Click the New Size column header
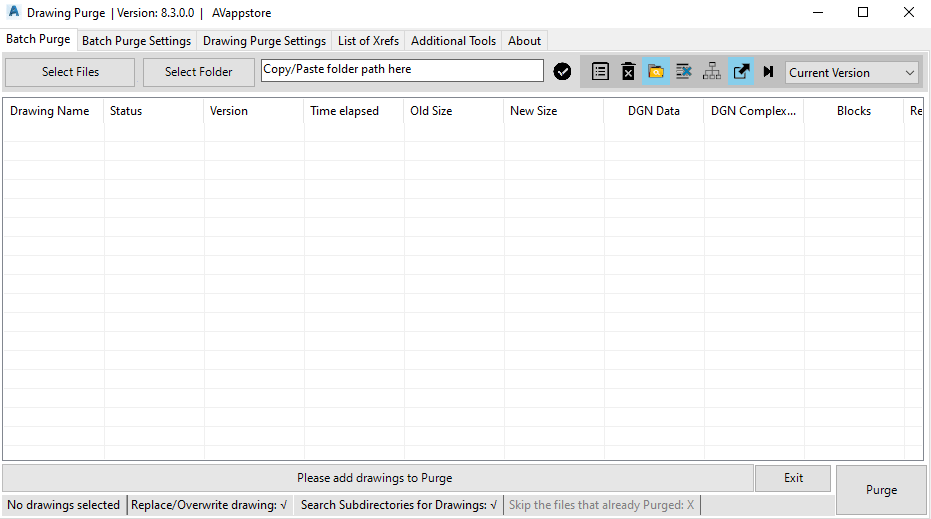Screen dimensions: 931x519 pos(553,111)
